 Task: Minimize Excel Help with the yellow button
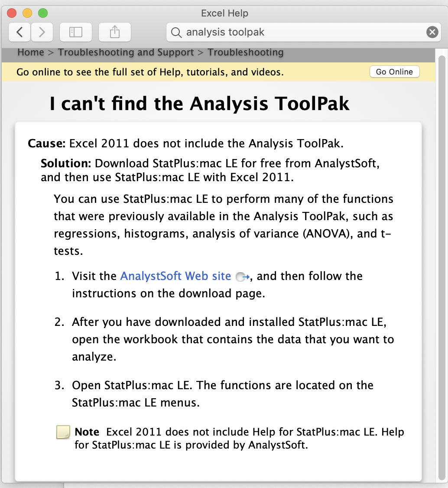coord(26,13)
